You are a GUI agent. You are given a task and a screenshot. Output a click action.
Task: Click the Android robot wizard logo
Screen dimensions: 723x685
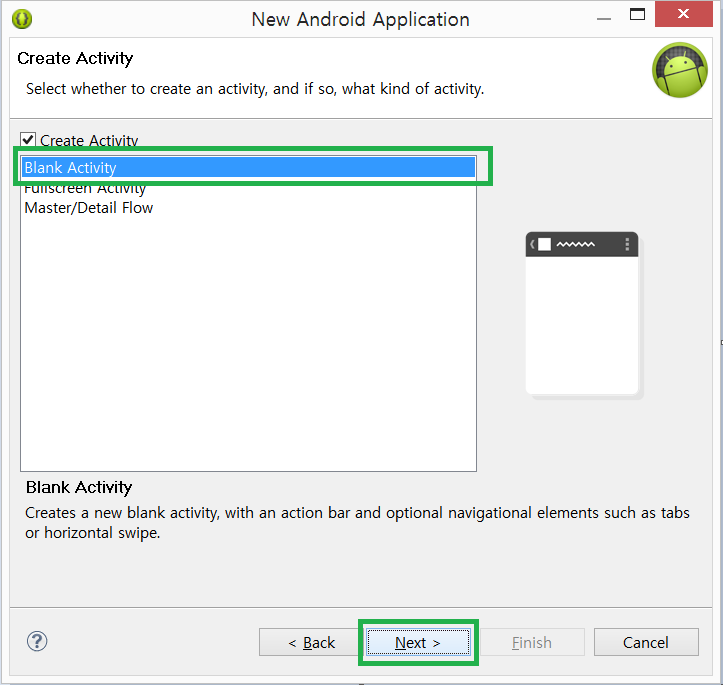(x=680, y=70)
